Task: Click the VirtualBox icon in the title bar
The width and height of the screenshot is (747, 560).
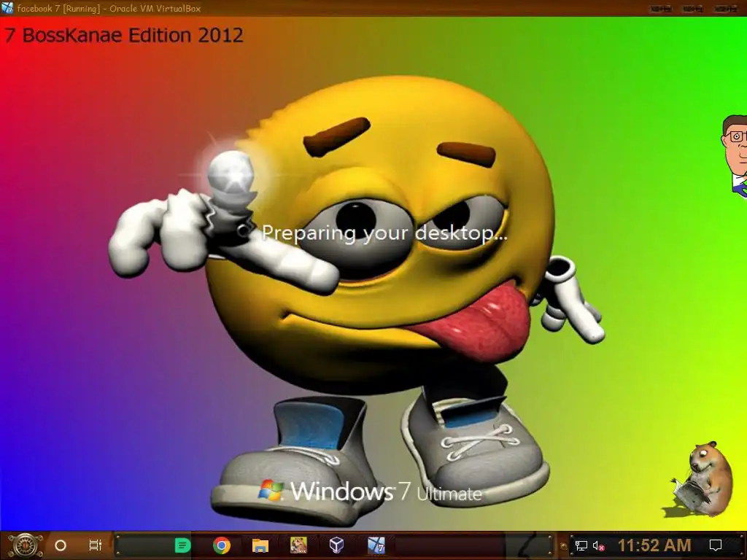Action: click(7, 7)
